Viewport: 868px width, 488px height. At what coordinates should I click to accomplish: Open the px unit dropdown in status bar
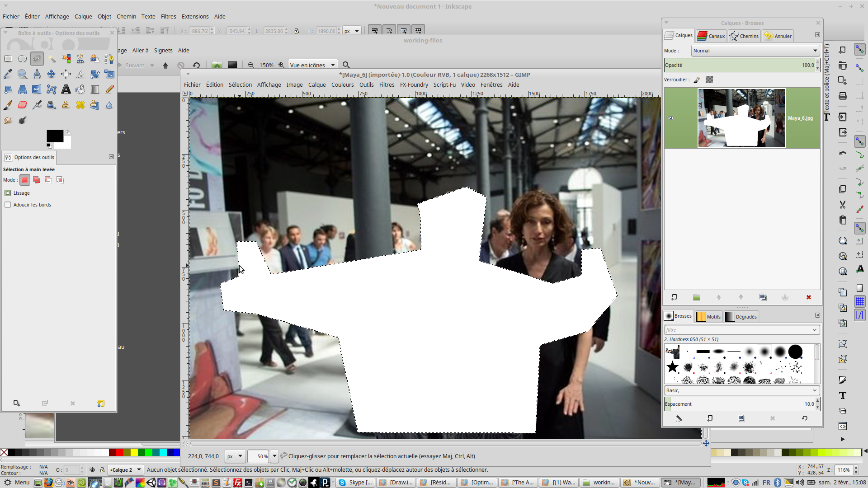pos(235,456)
